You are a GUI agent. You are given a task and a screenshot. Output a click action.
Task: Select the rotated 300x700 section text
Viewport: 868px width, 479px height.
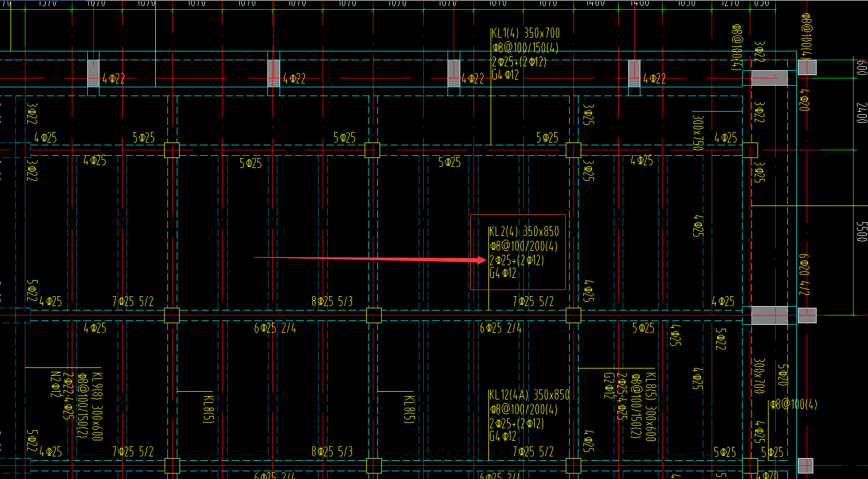click(x=759, y=376)
